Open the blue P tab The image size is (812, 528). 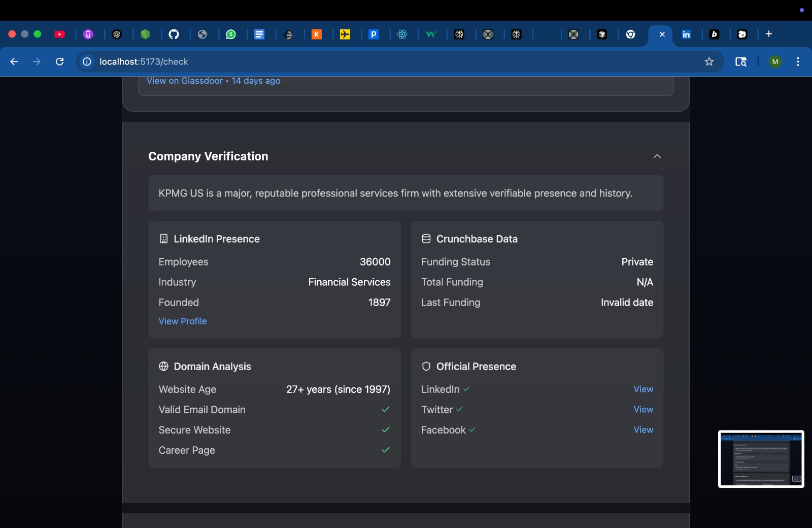[374, 35]
